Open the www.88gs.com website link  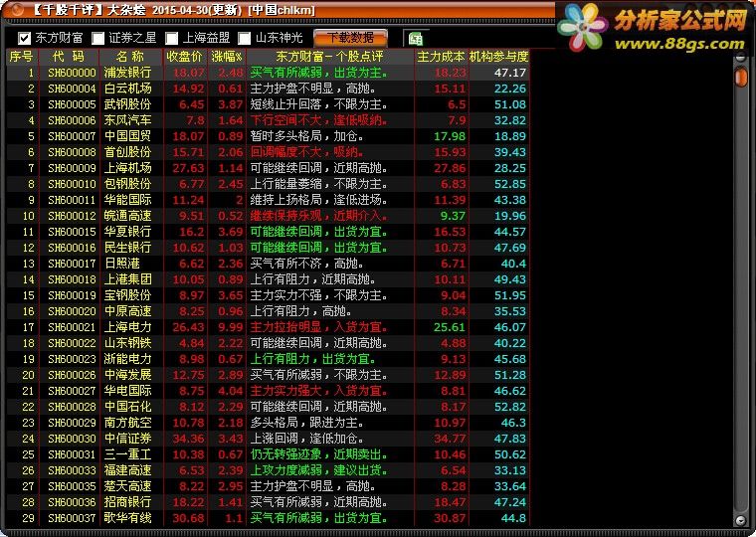[679, 45]
